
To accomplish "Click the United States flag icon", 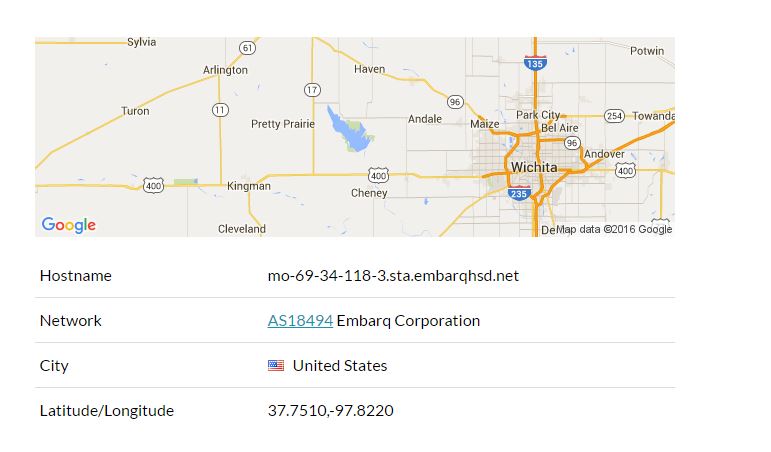I will tap(276, 365).
